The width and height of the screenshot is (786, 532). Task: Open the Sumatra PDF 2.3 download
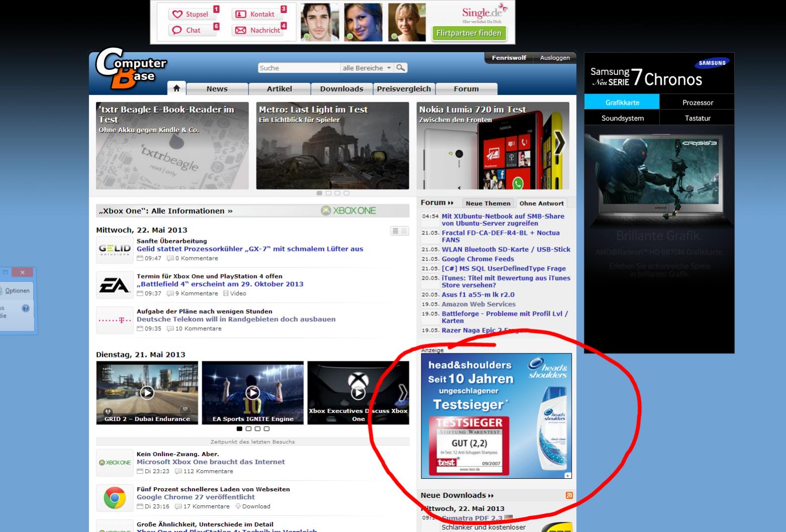472,518
